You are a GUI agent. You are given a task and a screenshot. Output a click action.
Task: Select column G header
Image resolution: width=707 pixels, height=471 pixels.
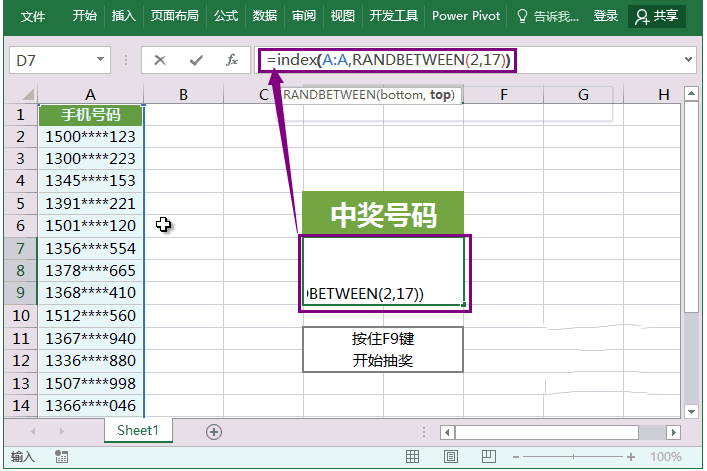[x=583, y=94]
